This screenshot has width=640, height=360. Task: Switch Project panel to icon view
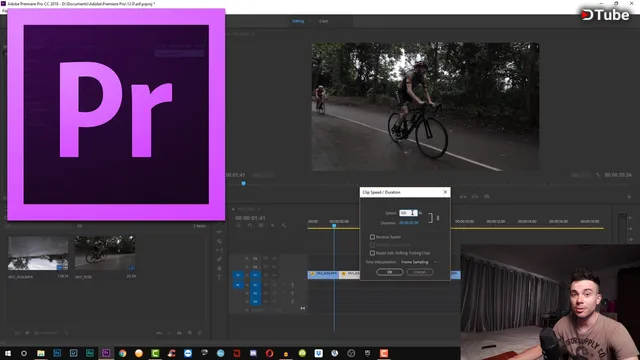27,333
